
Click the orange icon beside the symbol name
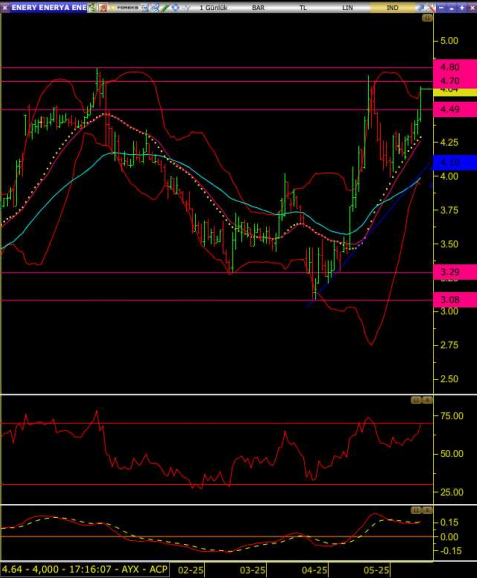(x=102, y=8)
